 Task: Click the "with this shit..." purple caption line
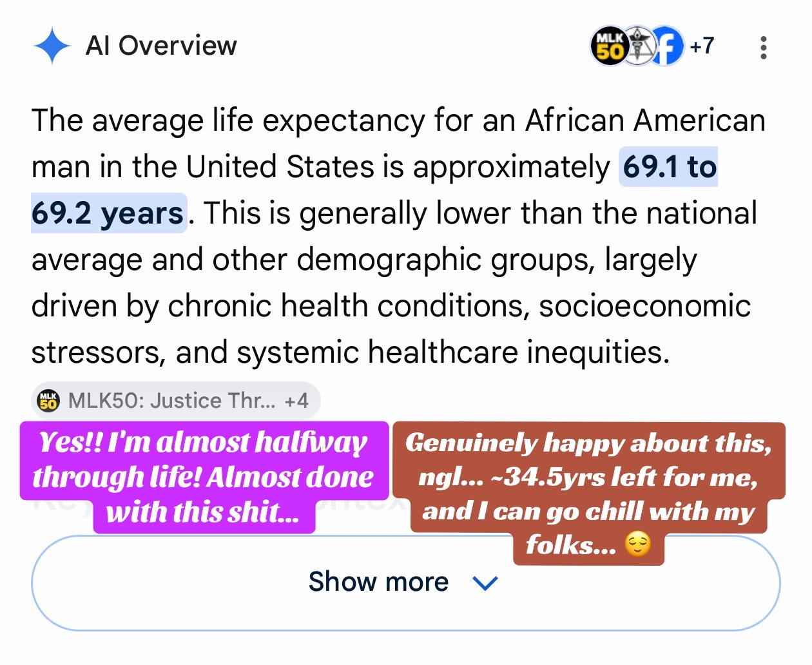pyautogui.click(x=204, y=513)
